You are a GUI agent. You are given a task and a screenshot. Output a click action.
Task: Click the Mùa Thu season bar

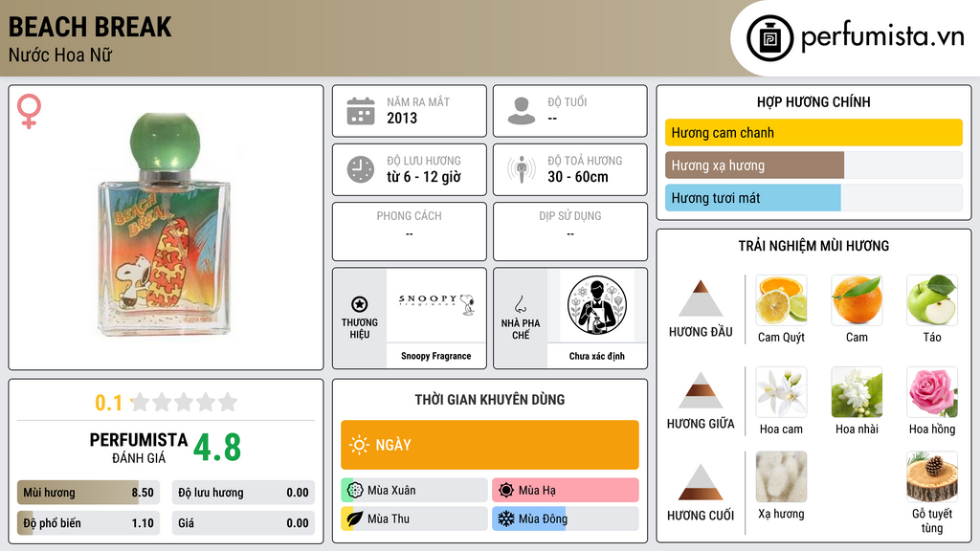pyautogui.click(x=413, y=518)
